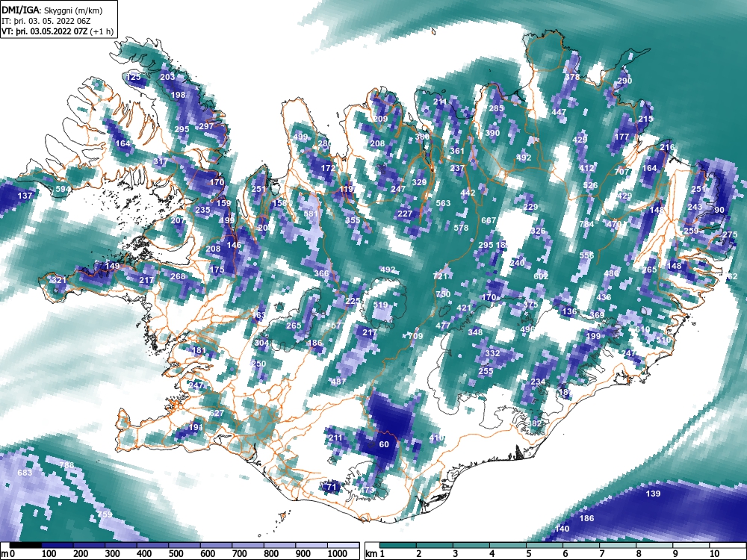
Task: Click legend swatch between 100 and 200 m
Action: coord(58,545)
